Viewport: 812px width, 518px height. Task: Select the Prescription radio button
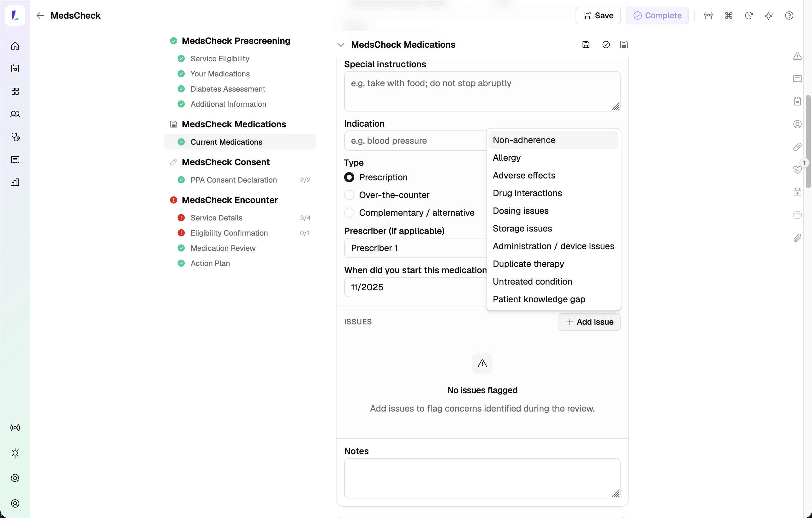(x=349, y=177)
